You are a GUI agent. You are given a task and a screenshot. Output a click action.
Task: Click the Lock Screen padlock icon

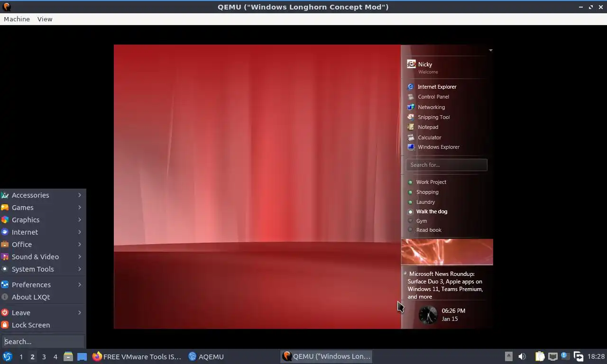pos(5,325)
